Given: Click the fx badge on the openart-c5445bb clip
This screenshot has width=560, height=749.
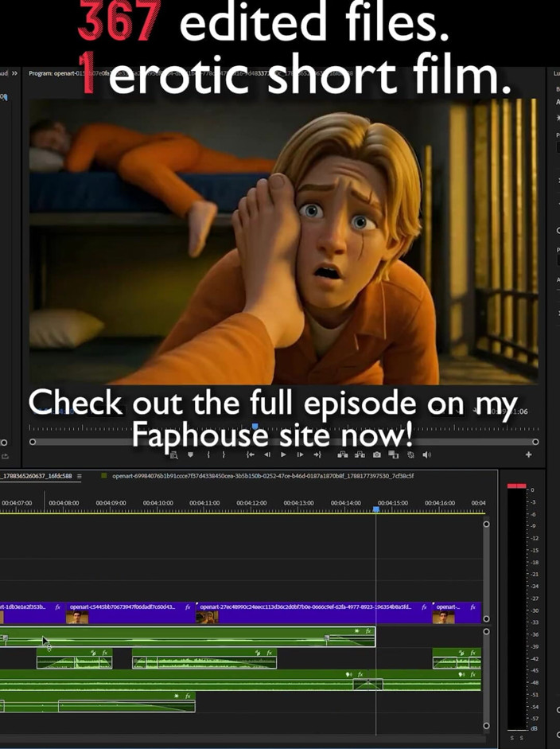Looking at the screenshot, I should [x=188, y=607].
